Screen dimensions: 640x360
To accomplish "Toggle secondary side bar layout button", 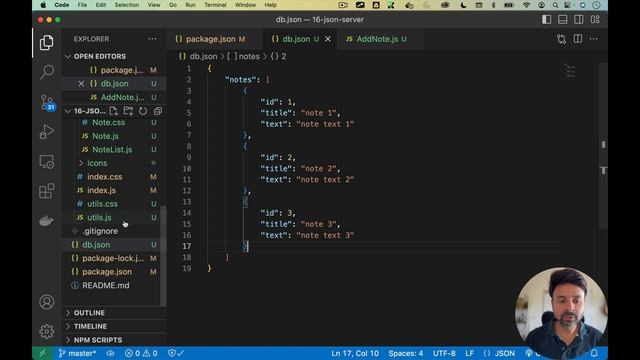I will click(x=578, y=20).
